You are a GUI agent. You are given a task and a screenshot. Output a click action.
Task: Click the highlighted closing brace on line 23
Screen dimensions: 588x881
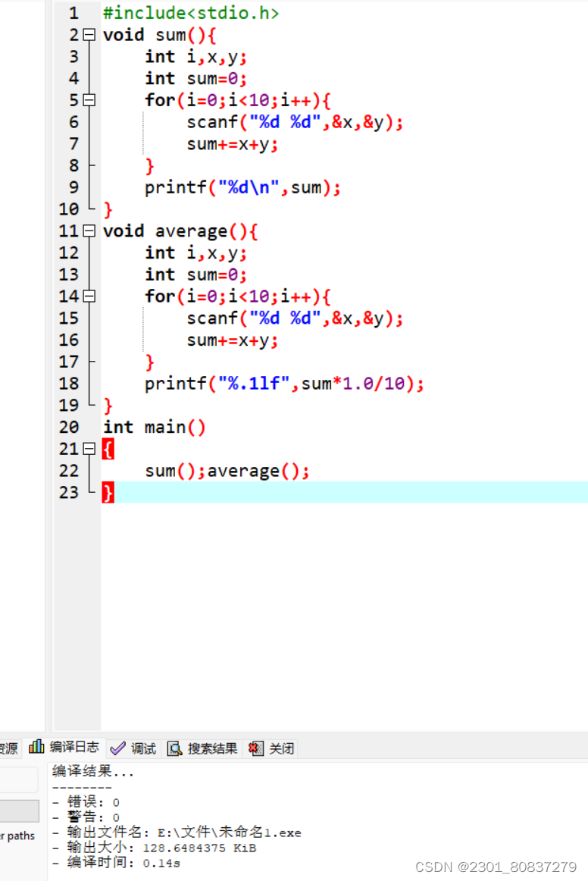(108, 492)
